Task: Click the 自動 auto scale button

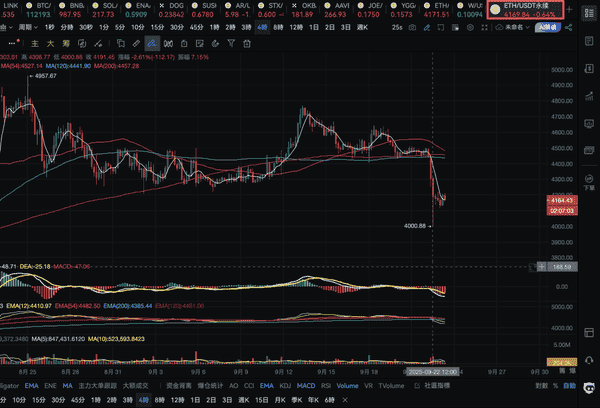Action: 568,383
